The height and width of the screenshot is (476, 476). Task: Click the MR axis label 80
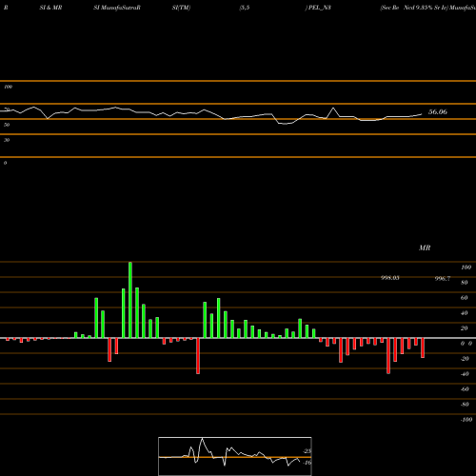465,283
